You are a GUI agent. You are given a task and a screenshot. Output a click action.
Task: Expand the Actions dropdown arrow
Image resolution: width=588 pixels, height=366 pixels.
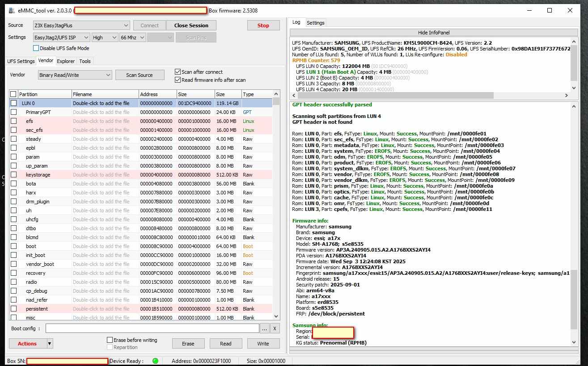point(50,344)
